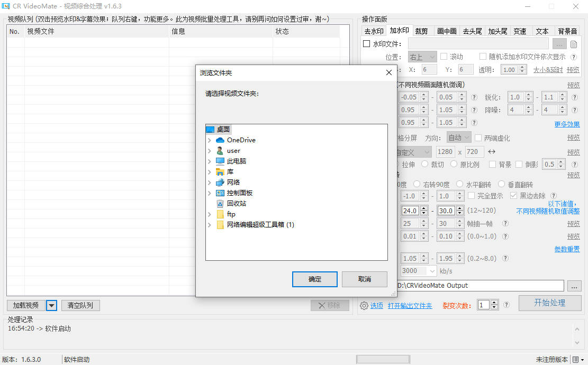This screenshot has height=365, width=588.
Task: Select the 回收站 recycle bin icon
Action: tap(220, 204)
